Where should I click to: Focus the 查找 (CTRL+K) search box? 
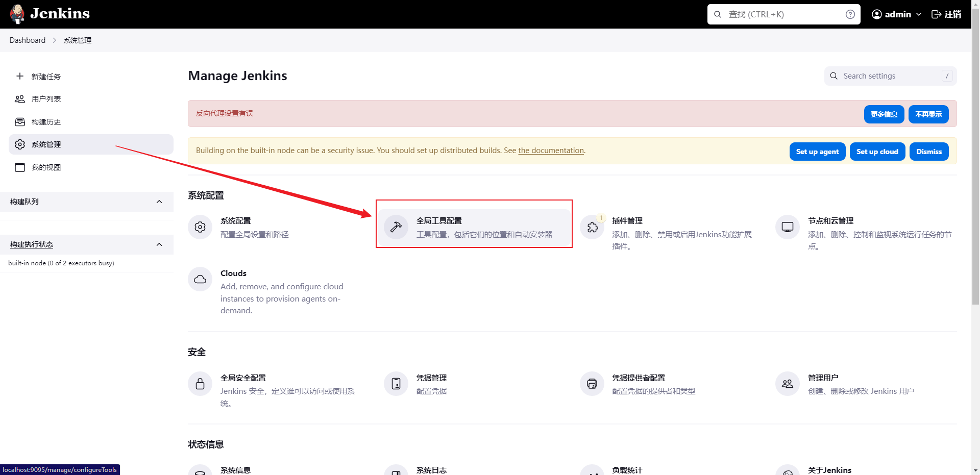pyautogui.click(x=783, y=14)
